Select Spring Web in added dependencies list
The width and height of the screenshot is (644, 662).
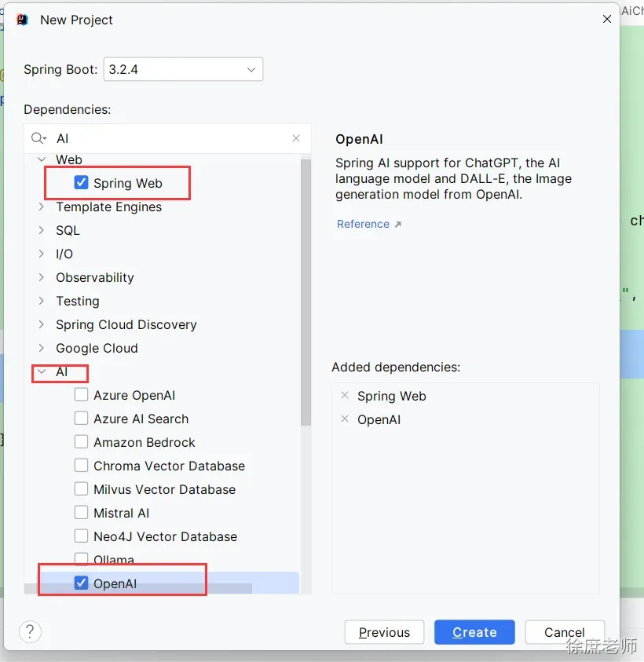(x=391, y=396)
